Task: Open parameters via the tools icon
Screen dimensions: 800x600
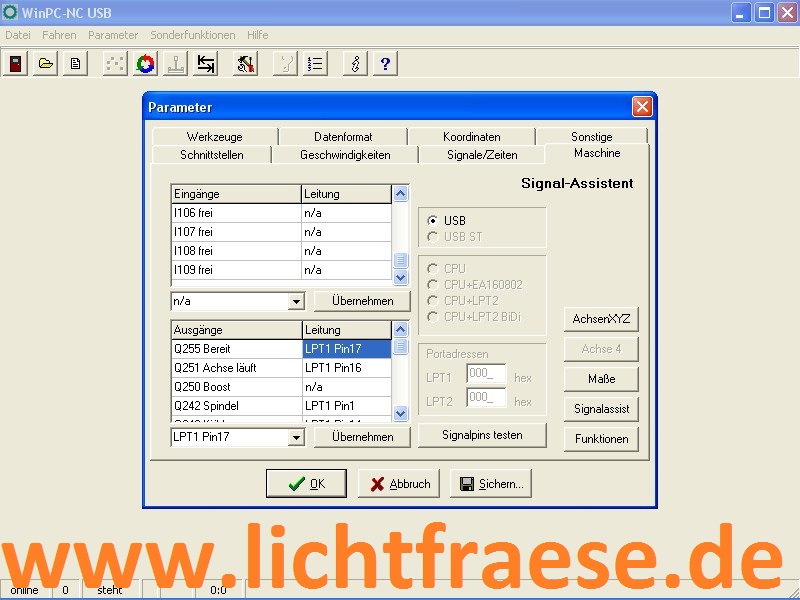Action: (x=245, y=64)
